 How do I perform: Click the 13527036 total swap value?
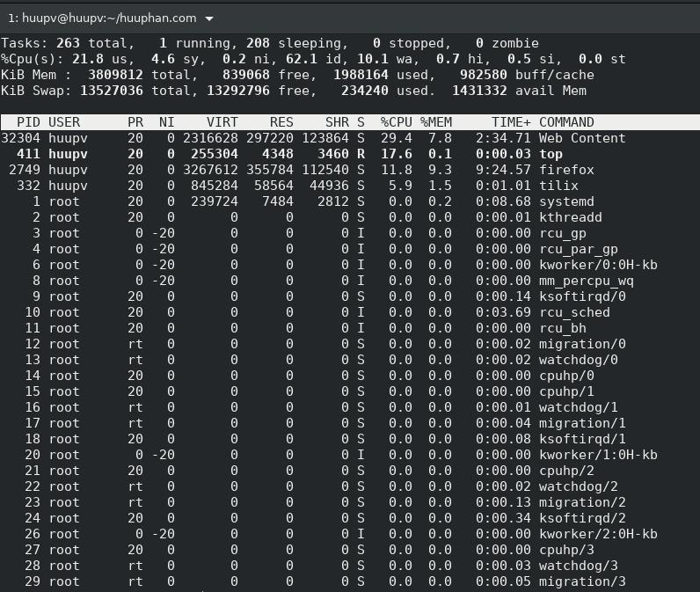(112, 91)
